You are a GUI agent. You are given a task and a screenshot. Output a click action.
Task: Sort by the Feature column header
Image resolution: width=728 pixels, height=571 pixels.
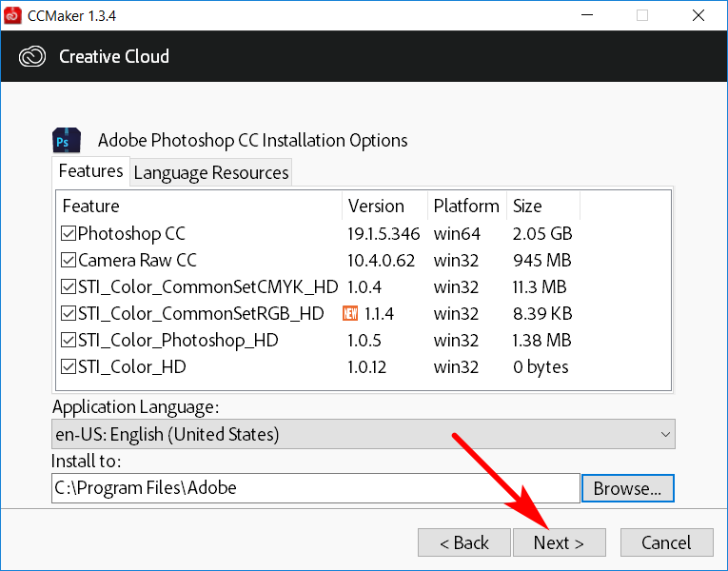pos(199,206)
